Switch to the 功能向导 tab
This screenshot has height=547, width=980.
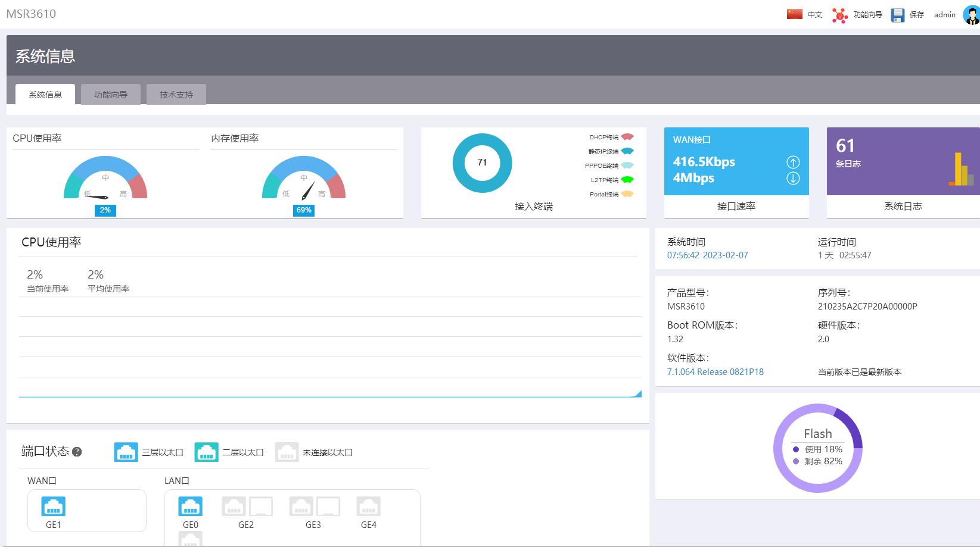[111, 95]
